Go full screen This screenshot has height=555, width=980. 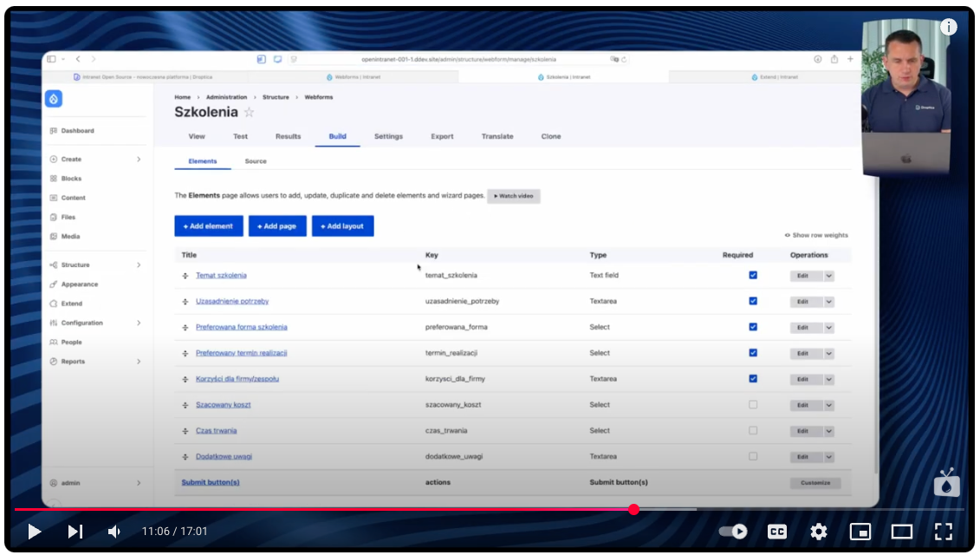tap(944, 532)
